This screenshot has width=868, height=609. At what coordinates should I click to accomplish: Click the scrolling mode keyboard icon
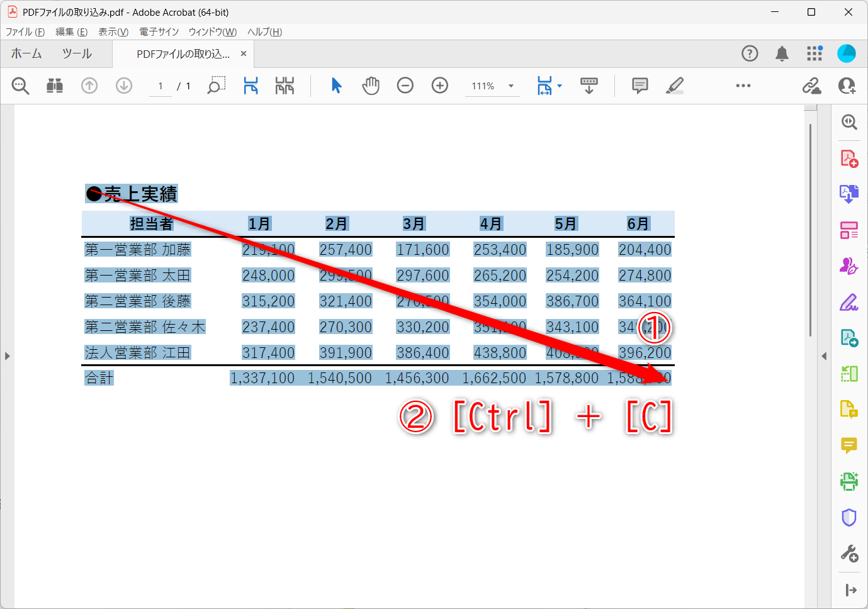589,86
